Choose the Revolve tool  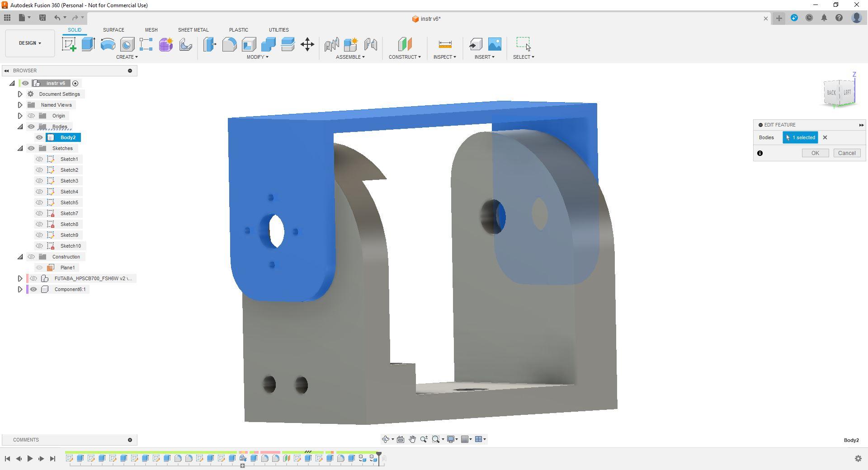point(108,44)
